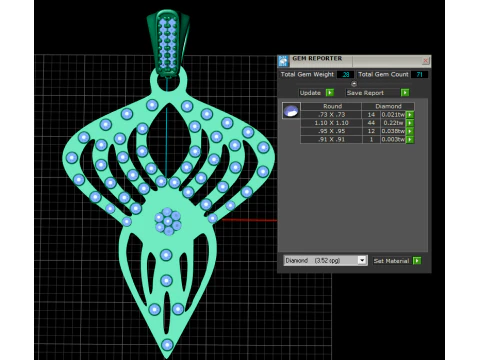Screen dimensions: 480x360
Task: Click the Save Report green arrow
Action: (405, 93)
